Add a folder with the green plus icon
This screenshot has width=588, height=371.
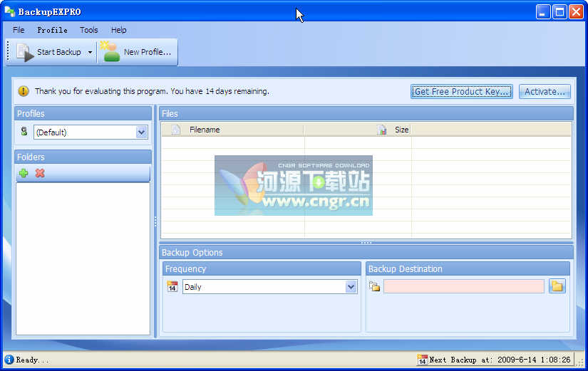point(24,173)
